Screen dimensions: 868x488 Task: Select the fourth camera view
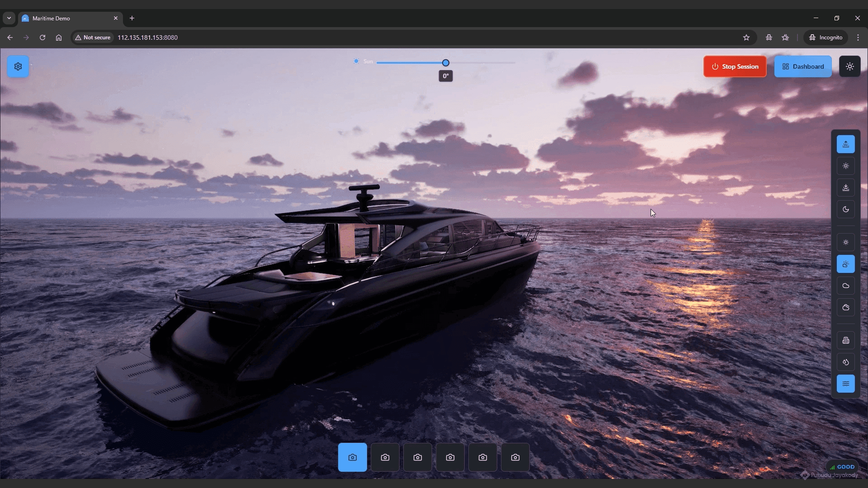tap(450, 457)
